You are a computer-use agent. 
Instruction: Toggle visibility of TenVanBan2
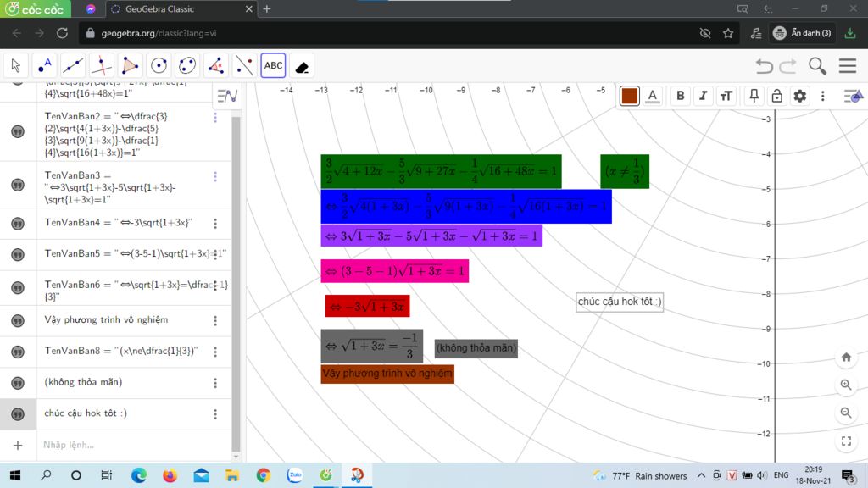tap(18, 131)
